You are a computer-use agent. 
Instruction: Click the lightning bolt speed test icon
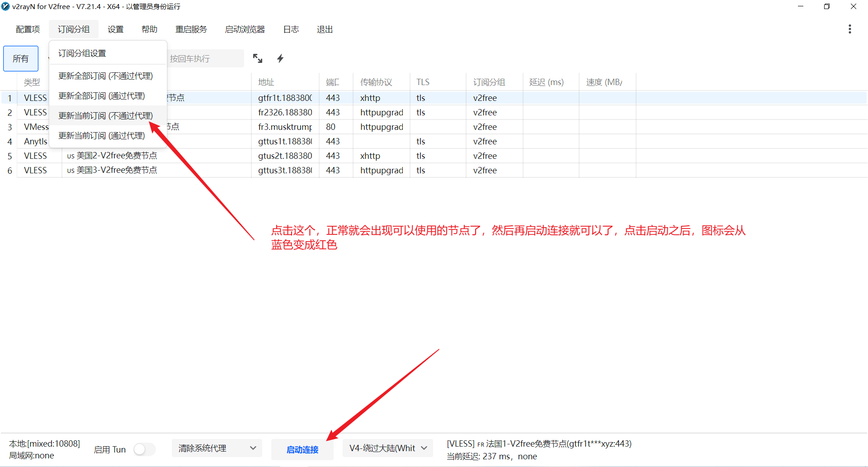[x=280, y=58]
